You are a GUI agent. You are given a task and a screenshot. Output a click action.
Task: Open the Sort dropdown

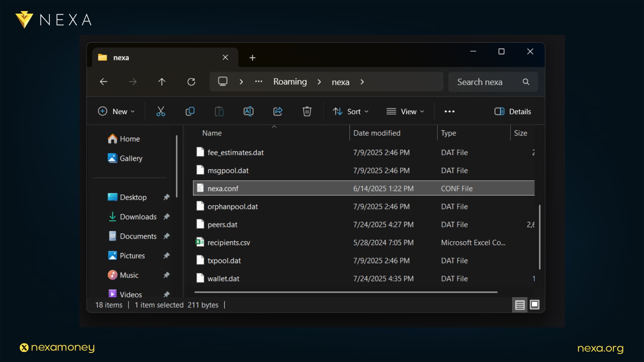click(351, 111)
